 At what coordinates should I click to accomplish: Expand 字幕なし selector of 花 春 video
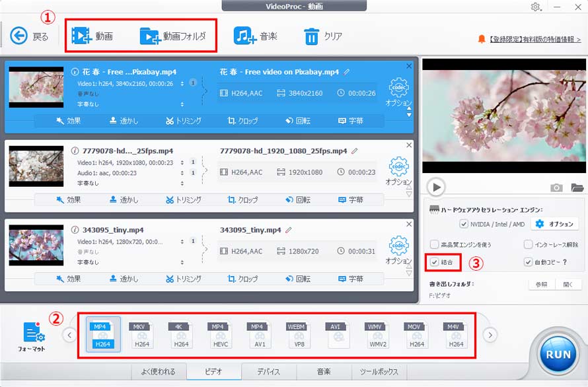coord(182,104)
